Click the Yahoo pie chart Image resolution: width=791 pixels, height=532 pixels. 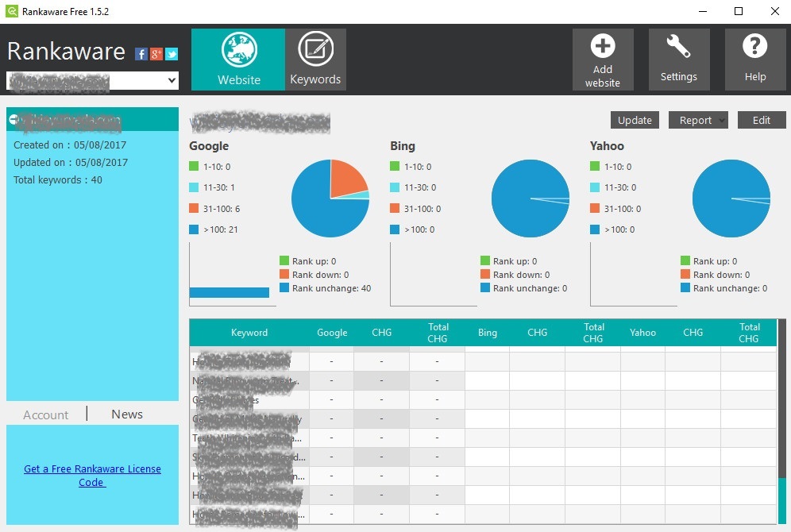pos(731,199)
